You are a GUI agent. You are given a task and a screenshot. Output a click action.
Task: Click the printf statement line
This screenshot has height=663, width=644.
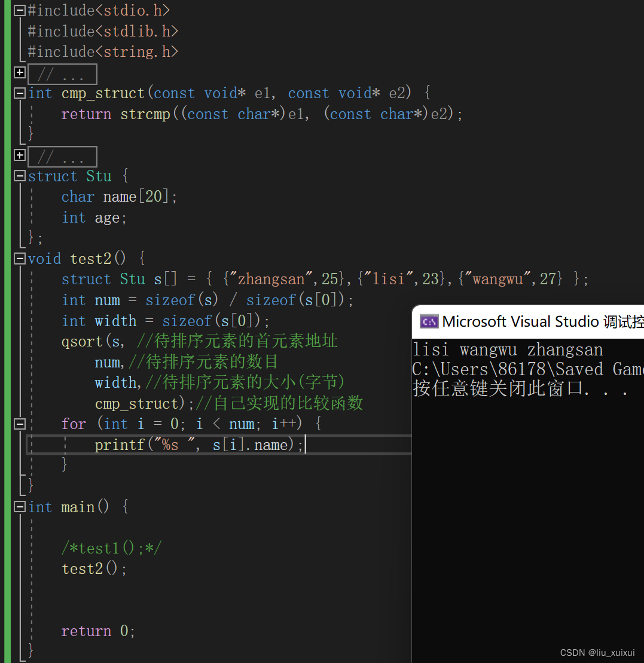pos(199,445)
